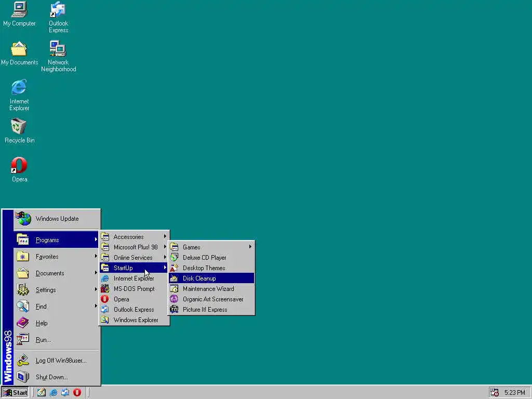Image resolution: width=532 pixels, height=399 pixels.
Task: Click arrow next to Games
Action: point(250,247)
